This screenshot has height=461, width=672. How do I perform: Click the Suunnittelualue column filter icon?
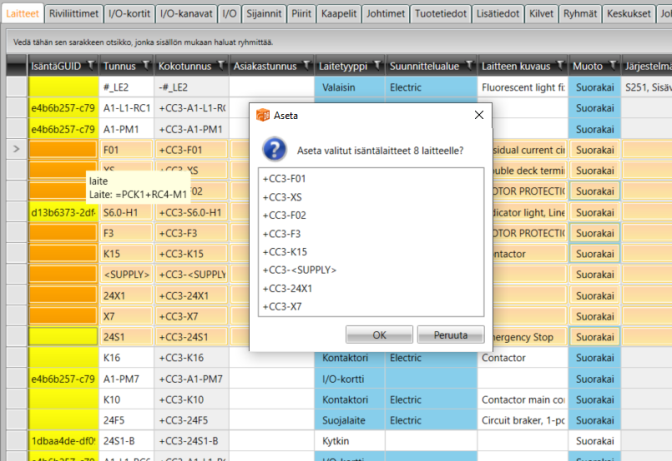(x=468, y=66)
